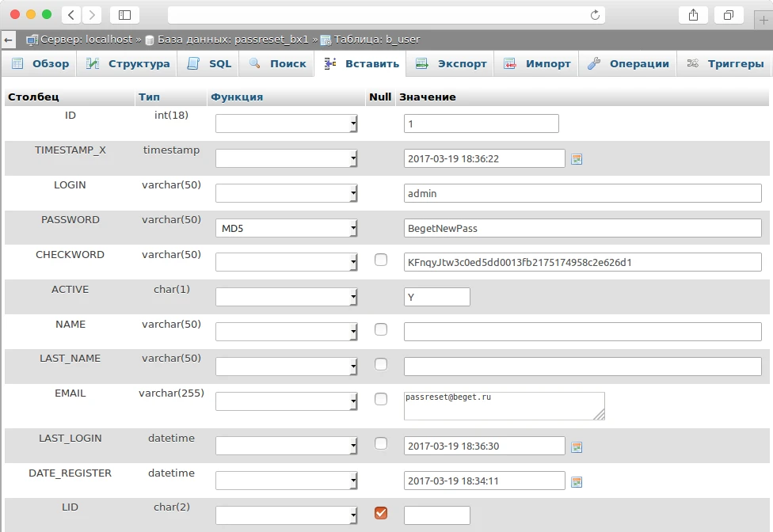Open the MD5 function dropdown for PASSWORD

point(287,229)
